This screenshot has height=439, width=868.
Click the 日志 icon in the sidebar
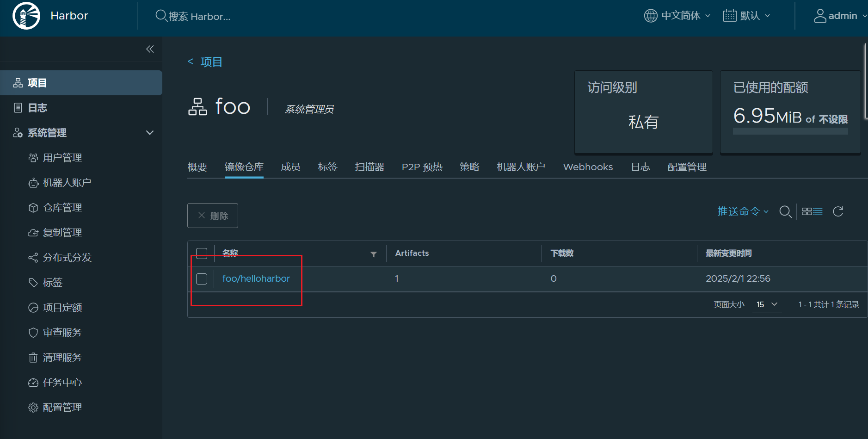tap(18, 108)
